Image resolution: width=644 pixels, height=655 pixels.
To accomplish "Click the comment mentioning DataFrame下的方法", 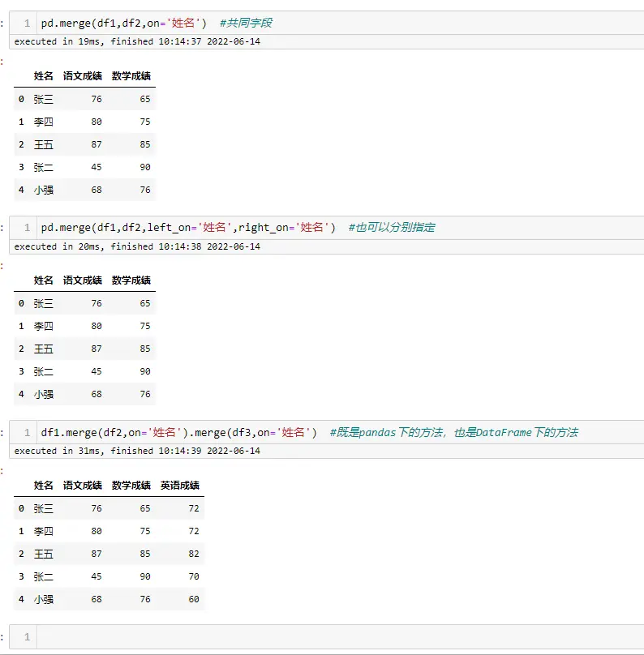I will point(453,433).
